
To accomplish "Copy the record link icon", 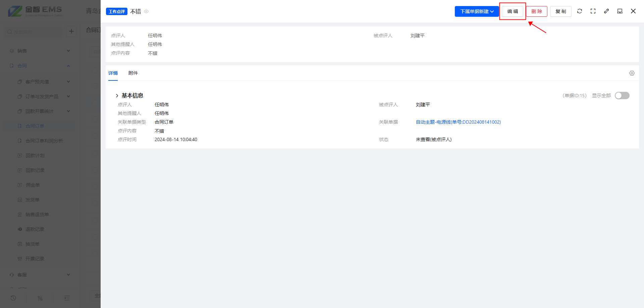I will 606,11.
